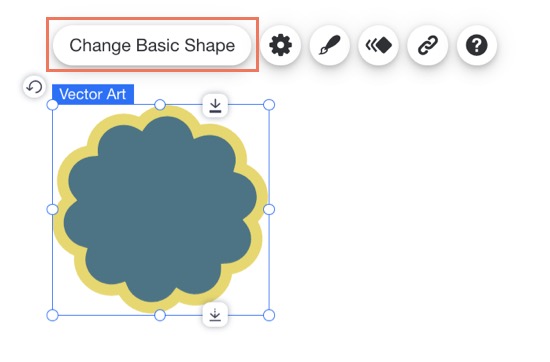
Task: Click the Change Basic Shape button
Action: pyautogui.click(x=152, y=45)
